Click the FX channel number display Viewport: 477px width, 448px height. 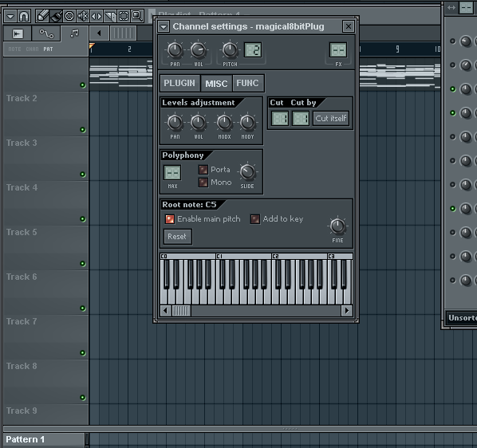[338, 50]
